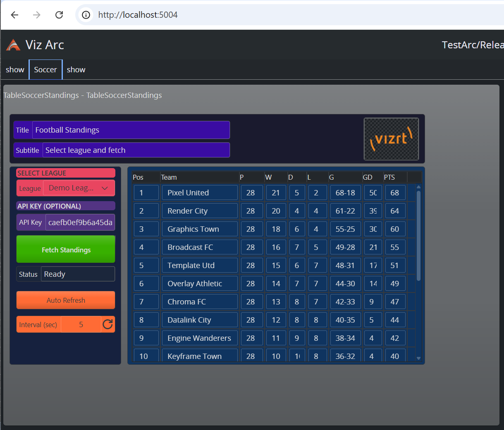Click the site information icon in the address bar
This screenshot has height=430, width=504.
click(x=86, y=15)
